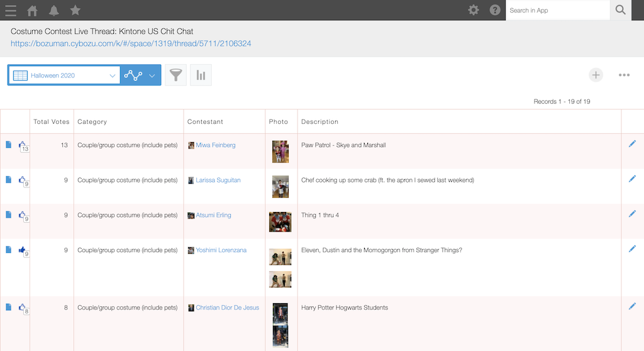Image resolution: width=644 pixels, height=351 pixels.
Task: Sort by the Total Votes column header
Action: coord(51,122)
